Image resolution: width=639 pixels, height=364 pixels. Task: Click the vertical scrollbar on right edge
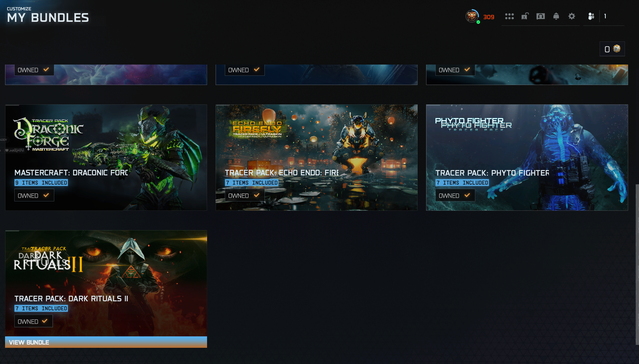point(637,264)
